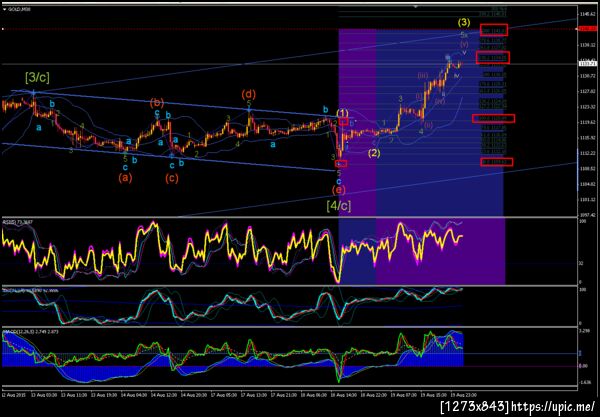600x417 pixels.
Task: Click the 1119.62 price axis value
Action: (x=587, y=122)
